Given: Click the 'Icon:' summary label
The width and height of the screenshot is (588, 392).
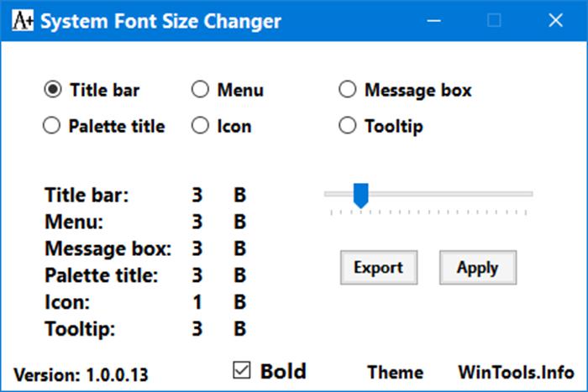Looking at the screenshot, I should [x=67, y=302].
